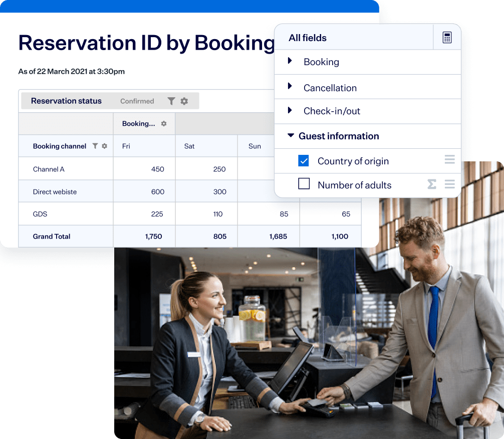Select the Channel A row label
Screen dimensions: 504x439
pyautogui.click(x=49, y=169)
